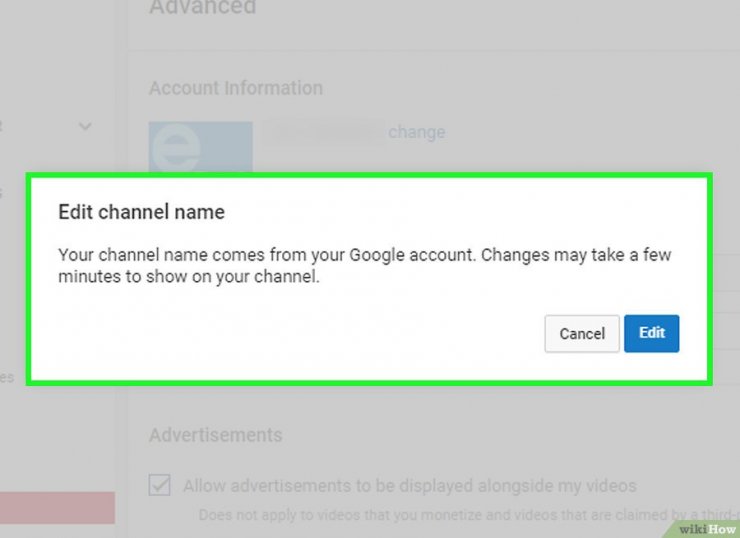Click the blurred channel name text
Image resolution: width=740 pixels, height=538 pixels.
pos(324,132)
